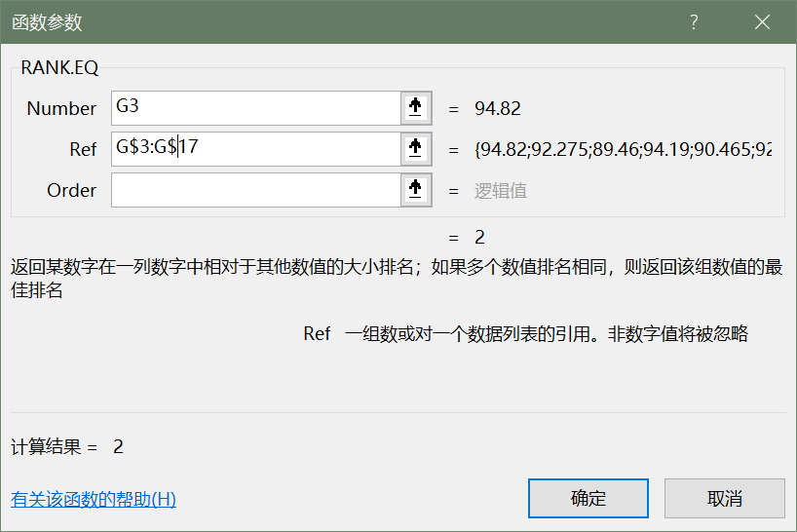This screenshot has height=532, width=797.
Task: Confirm with the 确定 button
Action: [588, 498]
